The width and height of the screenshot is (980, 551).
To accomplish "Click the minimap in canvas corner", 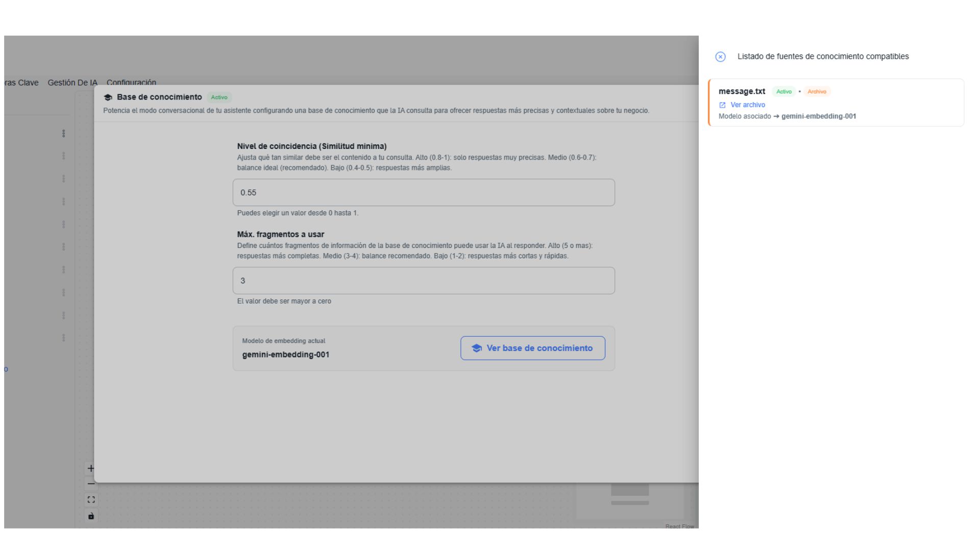I will [x=630, y=500].
